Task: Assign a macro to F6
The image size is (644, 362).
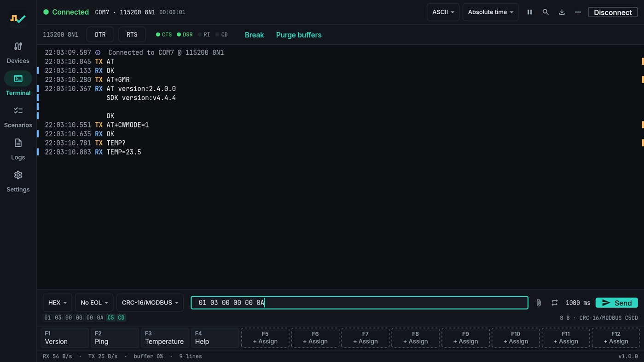Action: point(315,338)
